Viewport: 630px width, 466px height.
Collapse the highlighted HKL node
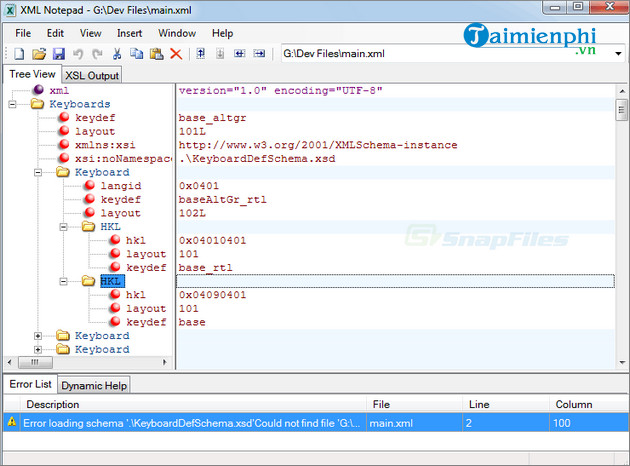tap(63, 281)
